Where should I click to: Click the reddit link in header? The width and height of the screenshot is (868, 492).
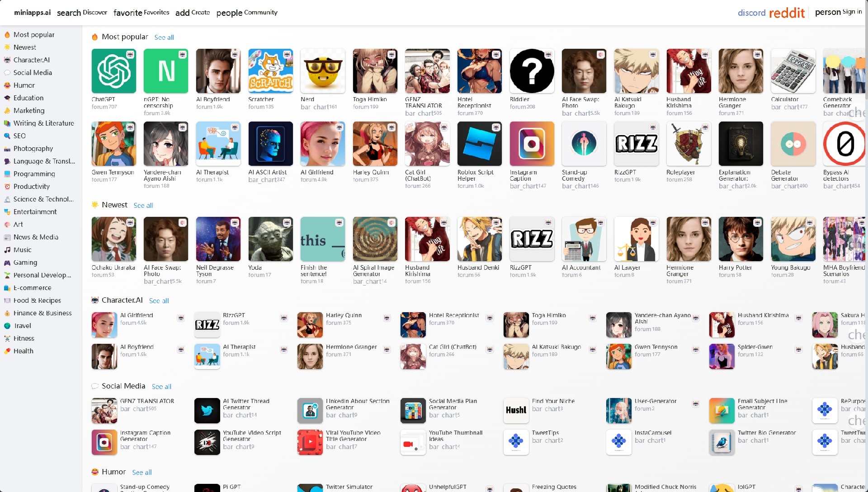click(787, 13)
